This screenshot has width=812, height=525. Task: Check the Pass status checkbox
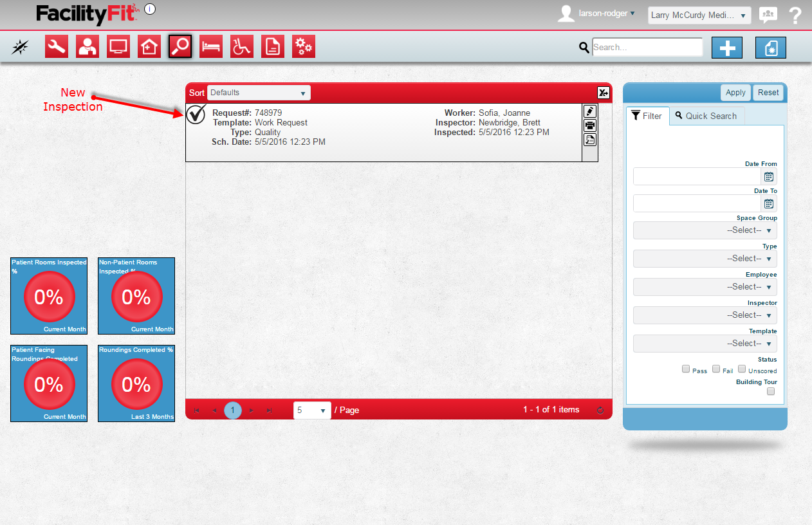[686, 369]
